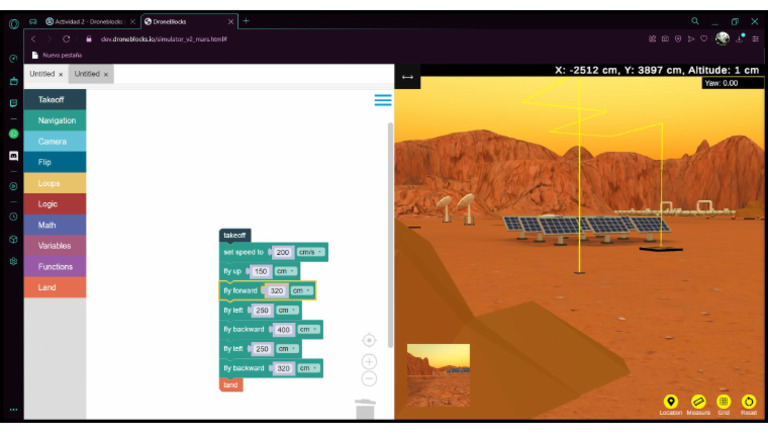This screenshot has width=768, height=433.
Task: Zoom in the workspace with plus icon
Action: point(369,361)
